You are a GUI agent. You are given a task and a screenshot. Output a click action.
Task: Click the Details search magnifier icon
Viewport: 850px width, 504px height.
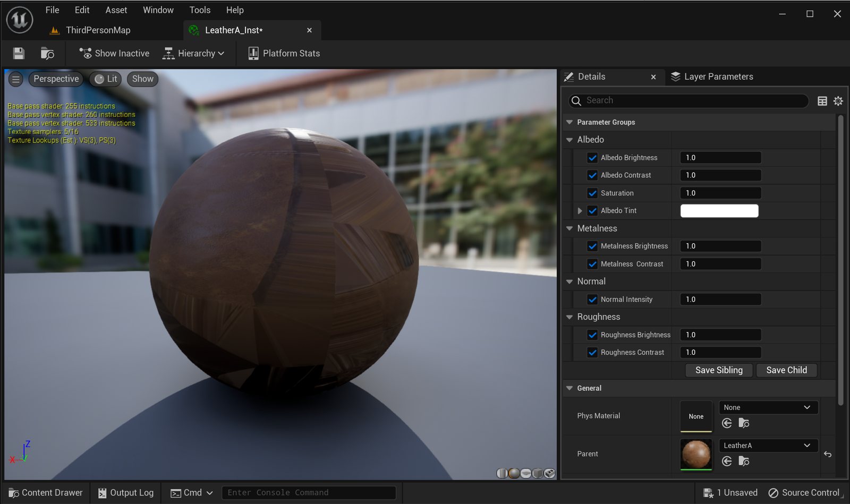coord(576,101)
